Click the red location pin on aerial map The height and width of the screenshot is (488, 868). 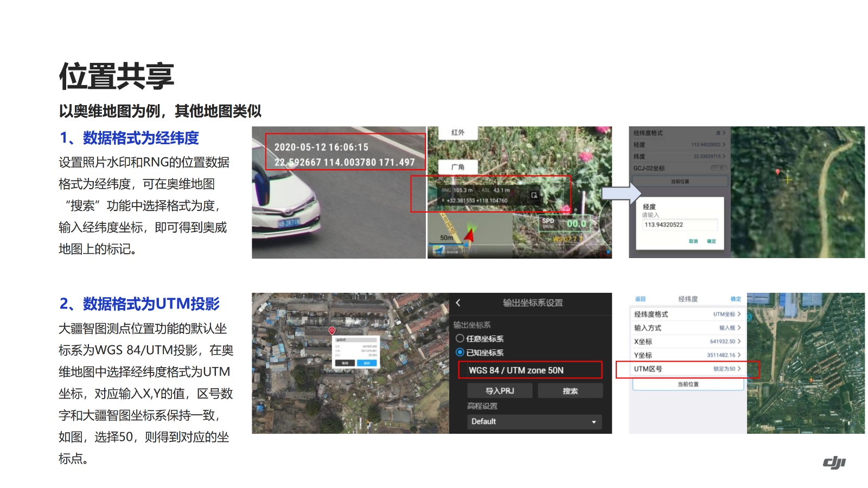[331, 330]
